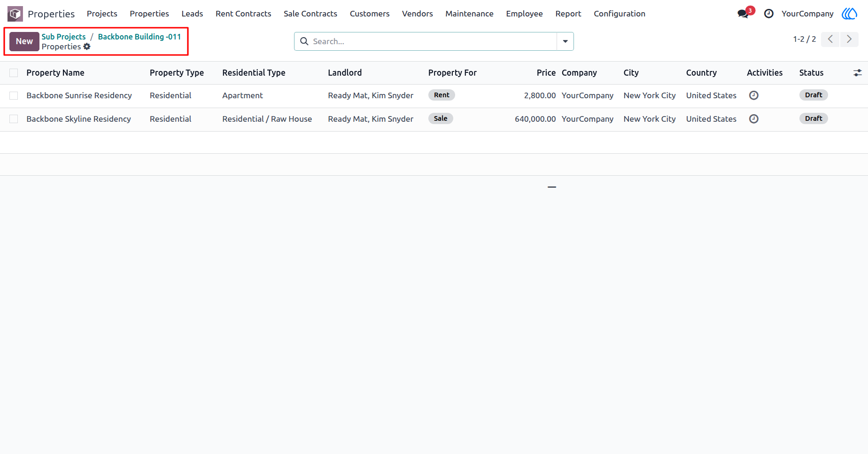Open optional columns settings icon
This screenshot has height=454, width=868.
point(858,73)
